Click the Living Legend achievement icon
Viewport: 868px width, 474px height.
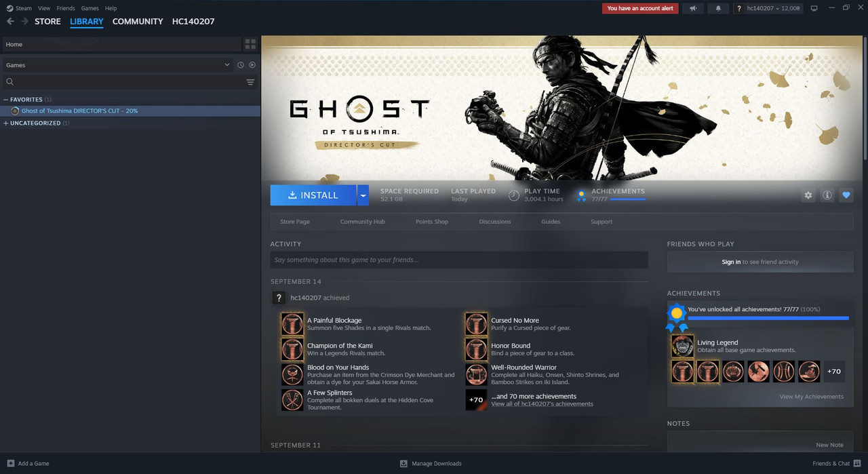point(683,346)
